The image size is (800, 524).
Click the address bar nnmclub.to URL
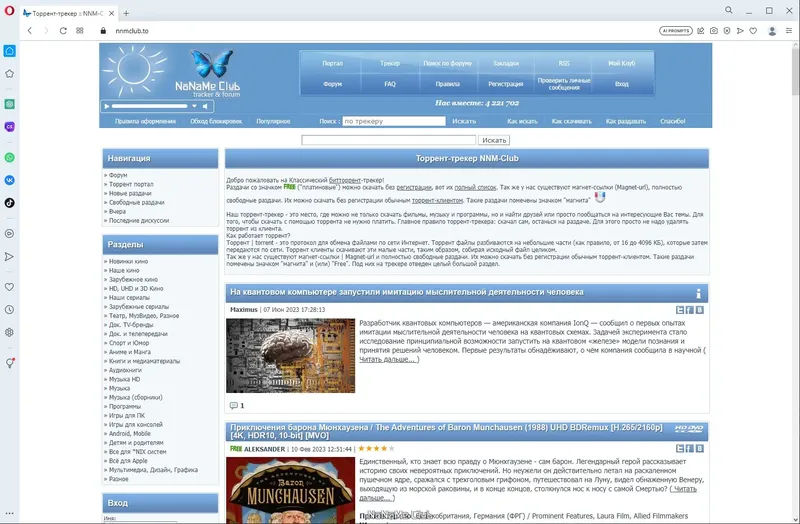coord(132,31)
